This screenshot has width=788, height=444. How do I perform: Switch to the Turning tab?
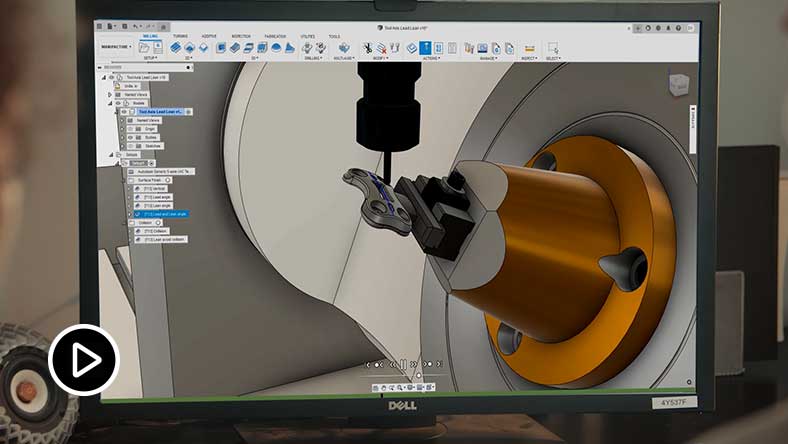click(179, 36)
